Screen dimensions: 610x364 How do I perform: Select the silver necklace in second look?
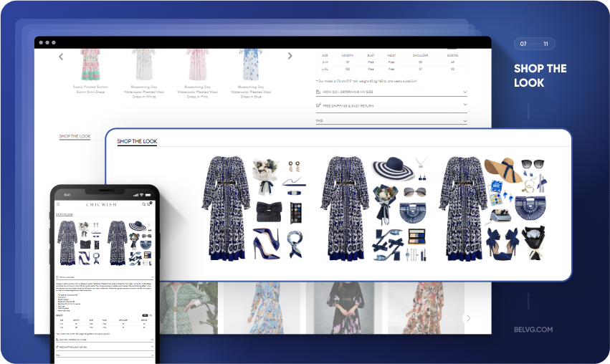(421, 163)
